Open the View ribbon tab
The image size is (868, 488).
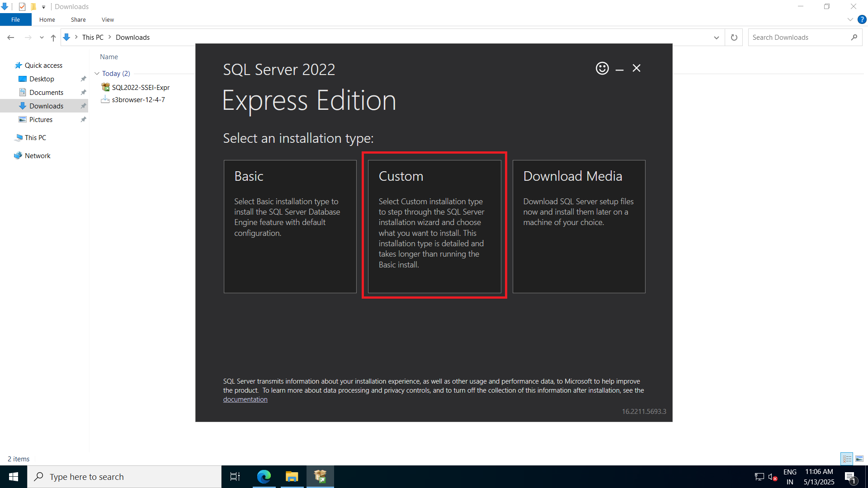point(108,19)
